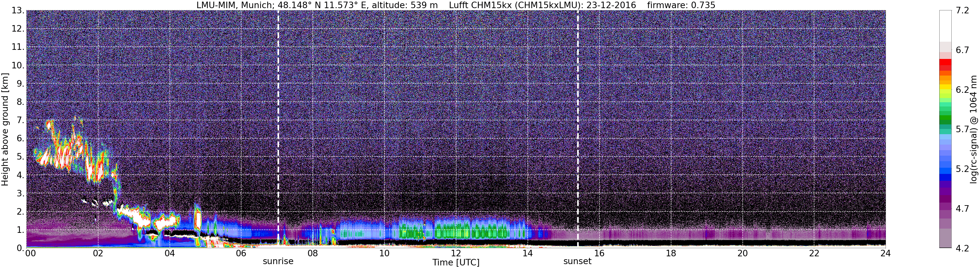Viewport: 980px width, 269px height.
Task: Click the x-axis tick label '10'
Action: tap(384, 254)
